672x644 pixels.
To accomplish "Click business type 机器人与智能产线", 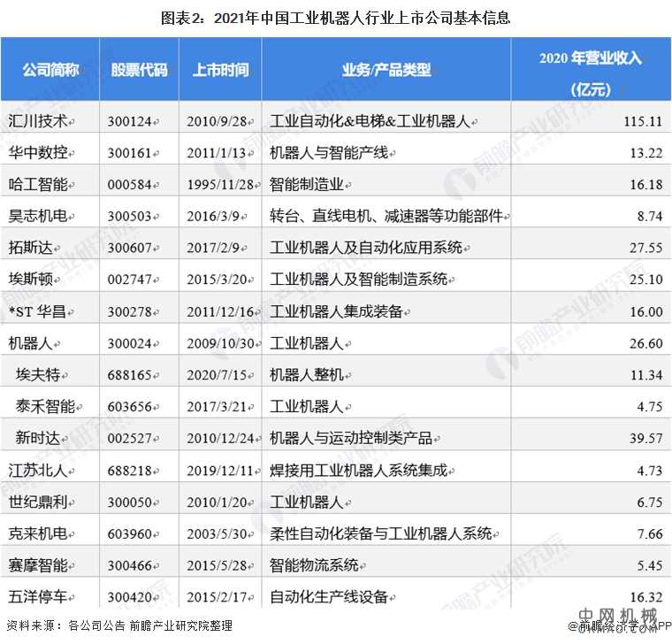I will click(329, 153).
